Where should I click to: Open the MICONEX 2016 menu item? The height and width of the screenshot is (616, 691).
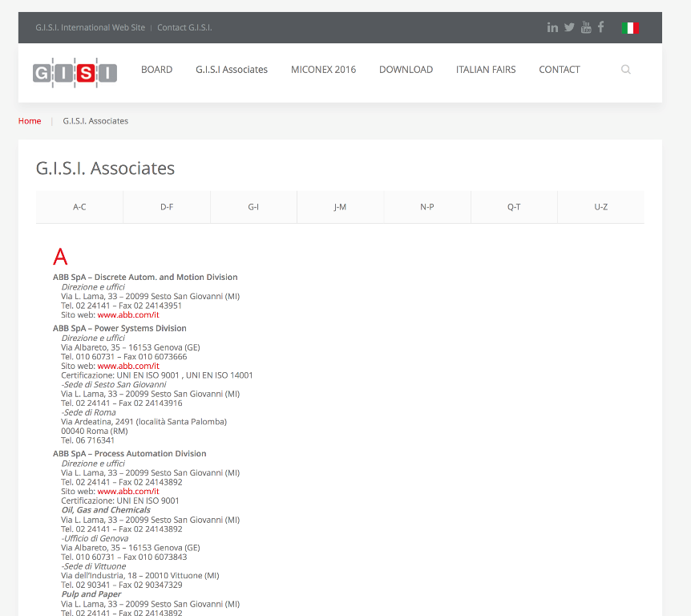(323, 70)
